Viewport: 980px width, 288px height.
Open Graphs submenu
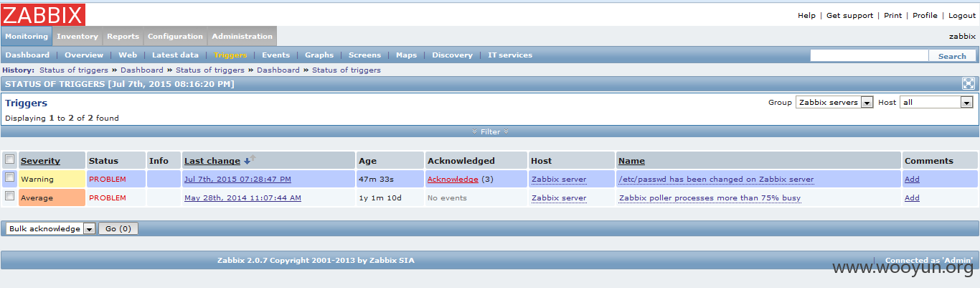pos(319,55)
